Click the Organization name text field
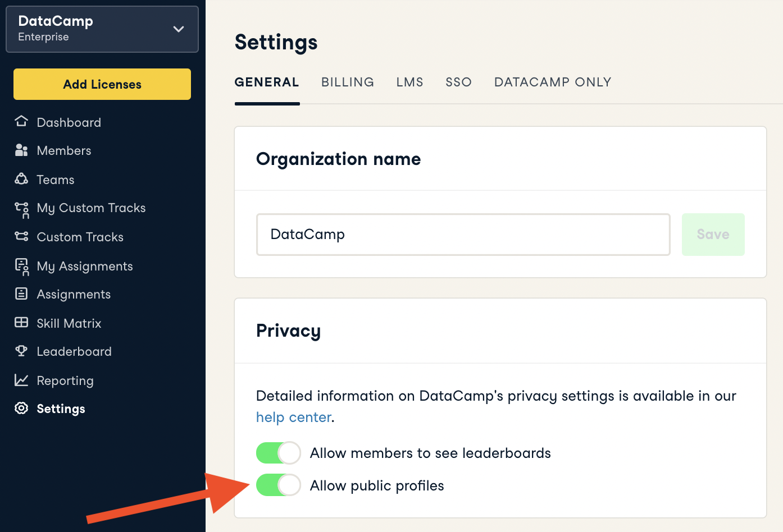This screenshot has width=783, height=532. [x=463, y=235]
